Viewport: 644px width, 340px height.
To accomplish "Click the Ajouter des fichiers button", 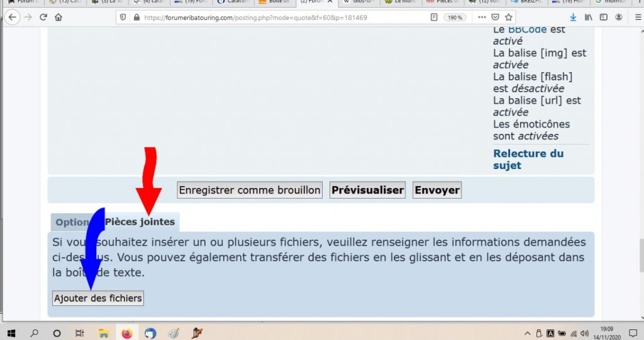I will click(98, 298).
